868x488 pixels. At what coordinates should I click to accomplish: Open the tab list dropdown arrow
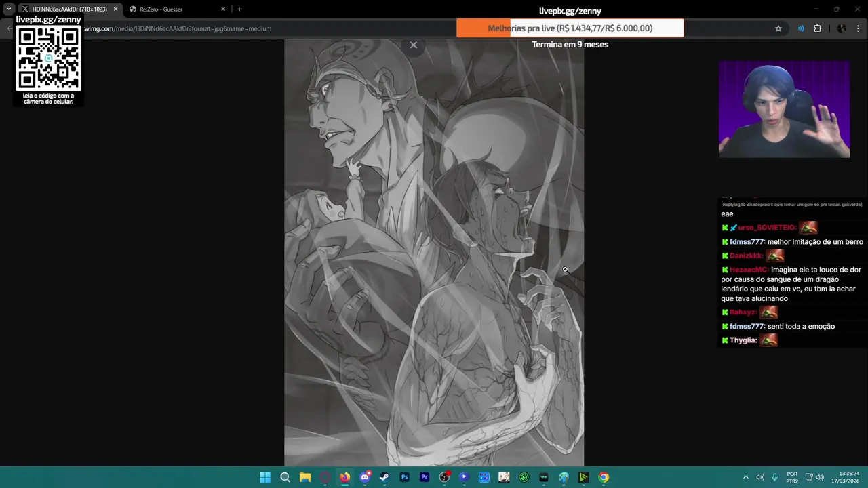tap(9, 9)
